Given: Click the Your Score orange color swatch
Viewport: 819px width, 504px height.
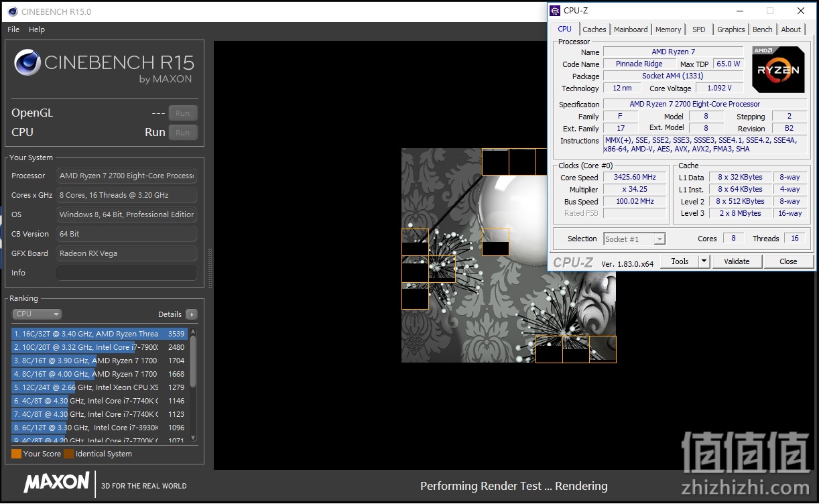Looking at the screenshot, I should point(17,454).
